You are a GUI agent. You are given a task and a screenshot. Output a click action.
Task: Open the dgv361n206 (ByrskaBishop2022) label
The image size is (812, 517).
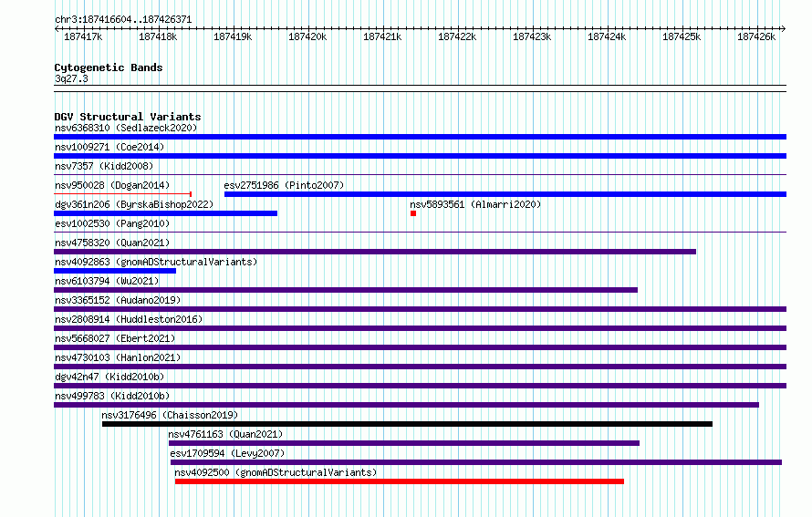click(x=134, y=204)
